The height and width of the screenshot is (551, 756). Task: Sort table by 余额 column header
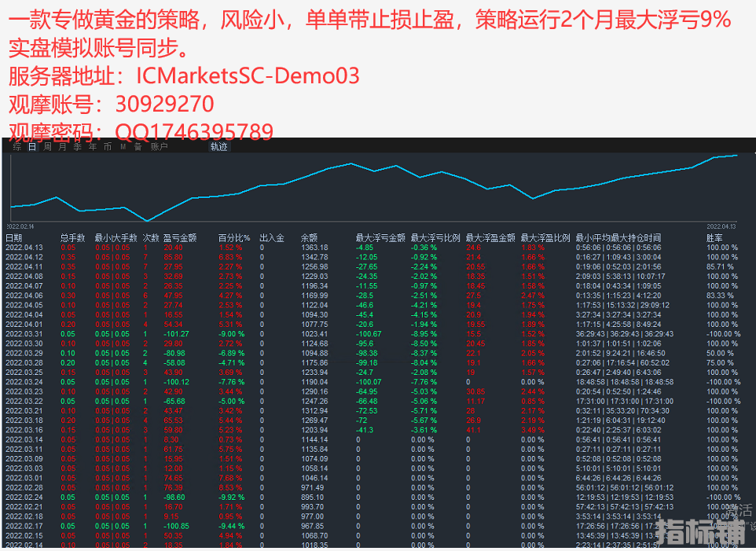(309, 237)
